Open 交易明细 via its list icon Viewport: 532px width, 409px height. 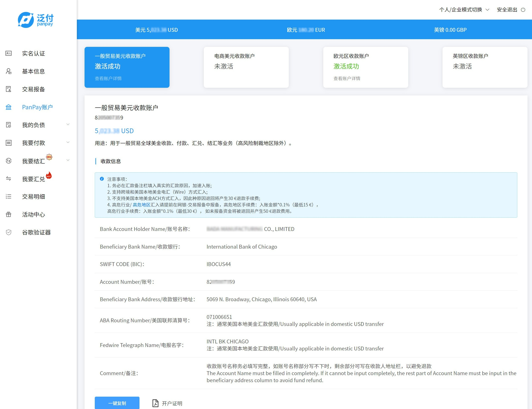(9, 196)
